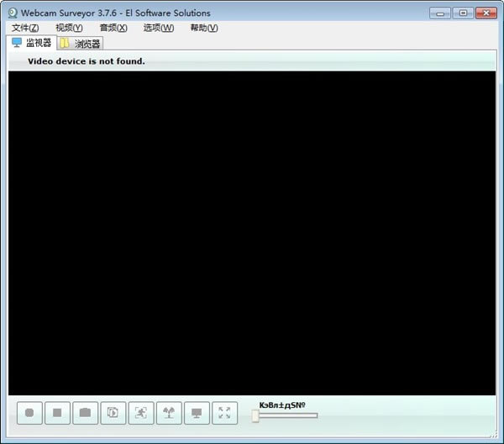Open the 音频(X) menu
This screenshot has width=504, height=444.
113,28
